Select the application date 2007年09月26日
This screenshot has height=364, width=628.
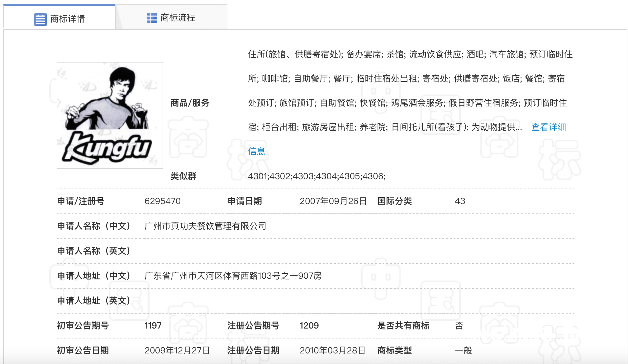[333, 201]
